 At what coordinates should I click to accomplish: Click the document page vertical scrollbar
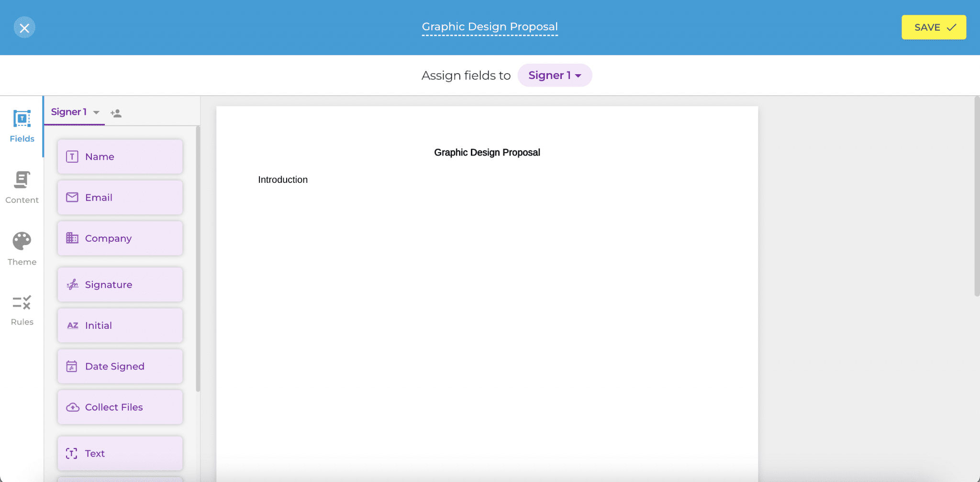click(977, 196)
